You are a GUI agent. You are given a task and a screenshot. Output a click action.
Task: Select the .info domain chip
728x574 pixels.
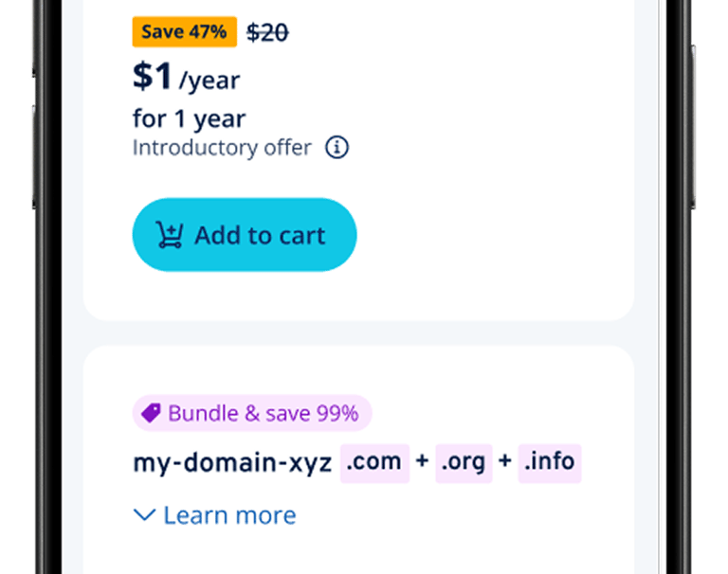(x=549, y=462)
